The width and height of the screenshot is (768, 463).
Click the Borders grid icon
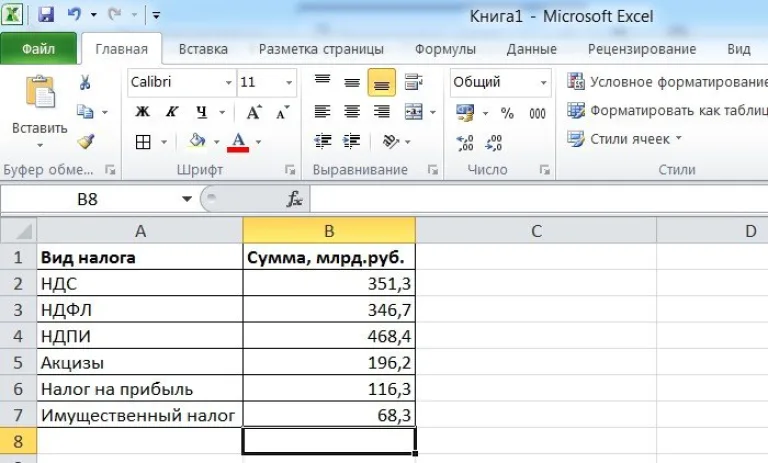point(143,142)
